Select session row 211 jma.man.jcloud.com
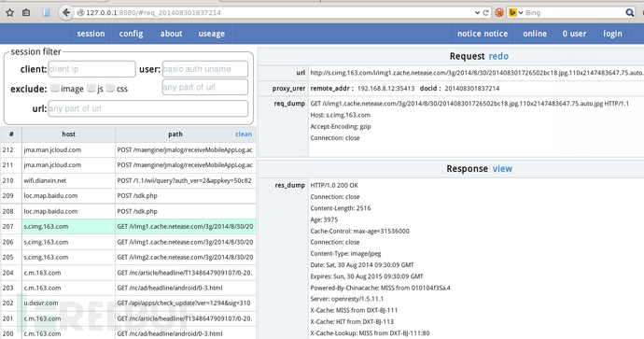Screen dimensions: 644x339 pos(128,164)
